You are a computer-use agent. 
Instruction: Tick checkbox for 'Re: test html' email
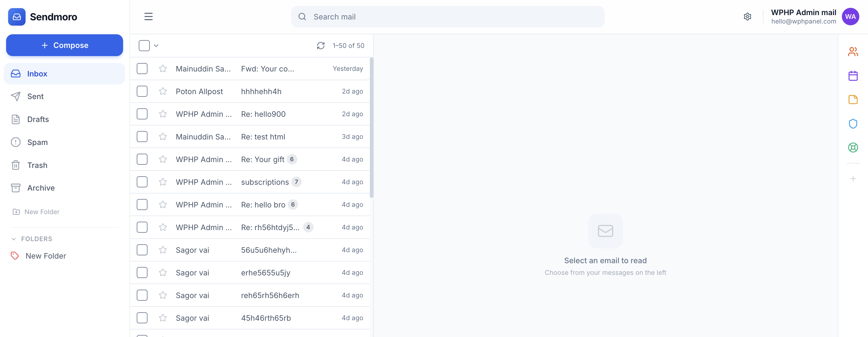(142, 137)
